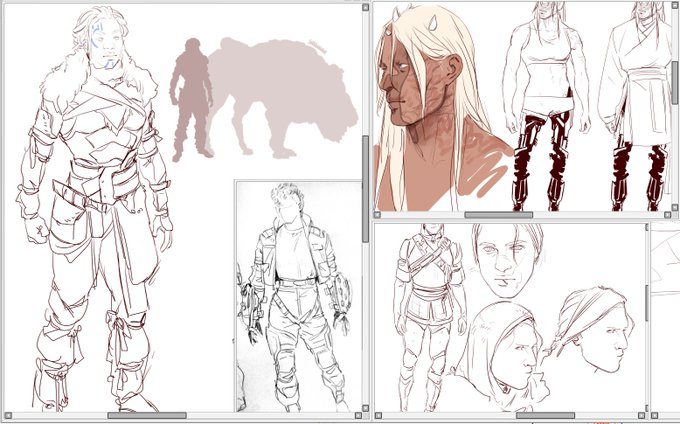Image resolution: width=680 pixels, height=424 pixels.
Task: Click top-right canvas scroll-left arrow
Action: 377,215
